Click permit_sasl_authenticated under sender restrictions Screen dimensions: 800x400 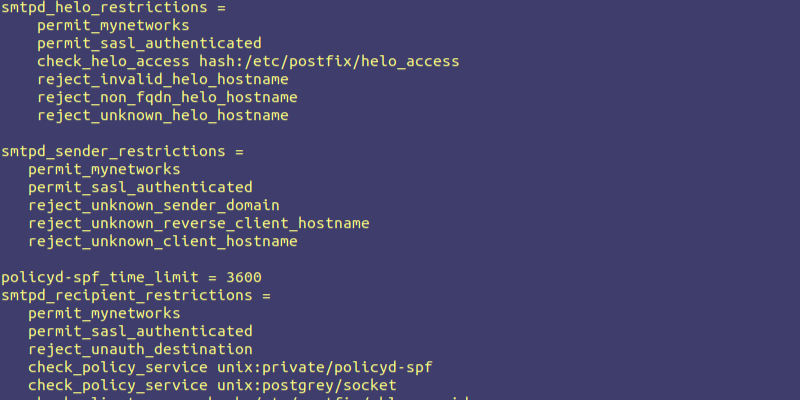pos(140,187)
